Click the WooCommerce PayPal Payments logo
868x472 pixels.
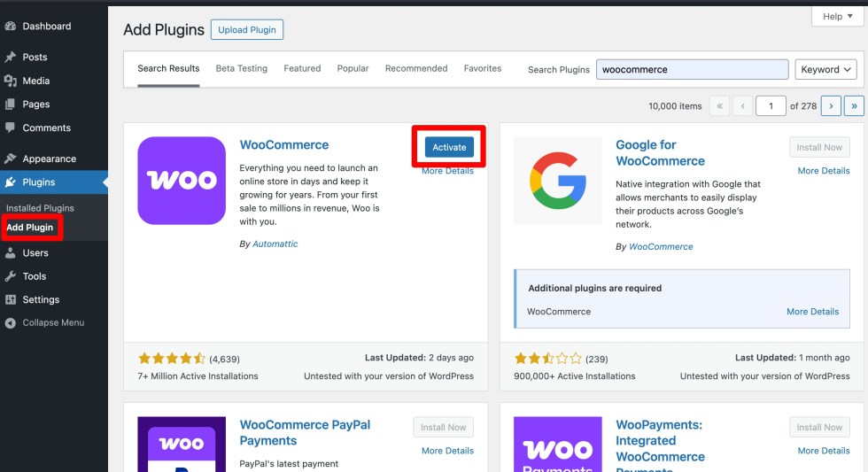coord(182,444)
